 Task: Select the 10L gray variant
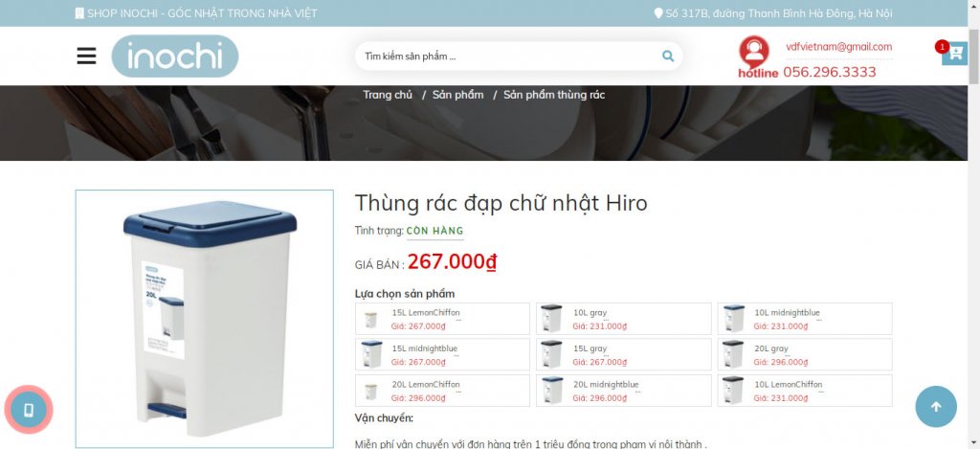pos(624,319)
